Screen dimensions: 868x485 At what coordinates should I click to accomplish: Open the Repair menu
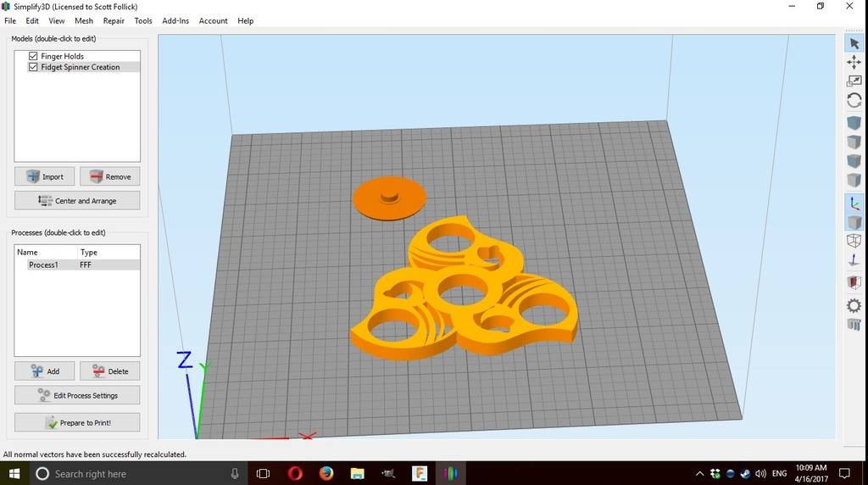coord(114,20)
